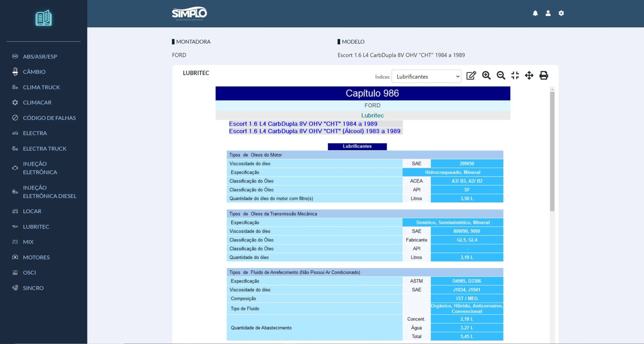
Task: Open the user profile icon
Action: tap(548, 13)
